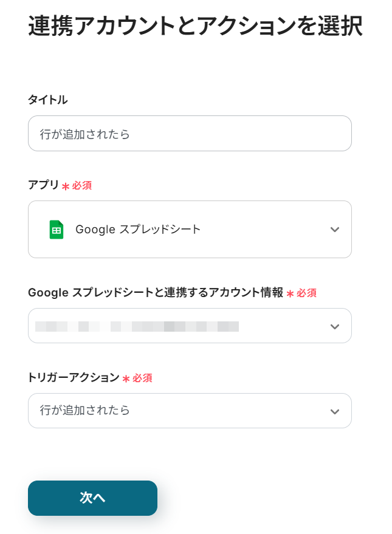
Task: Click the Google Sheets green icon
Action: click(56, 230)
